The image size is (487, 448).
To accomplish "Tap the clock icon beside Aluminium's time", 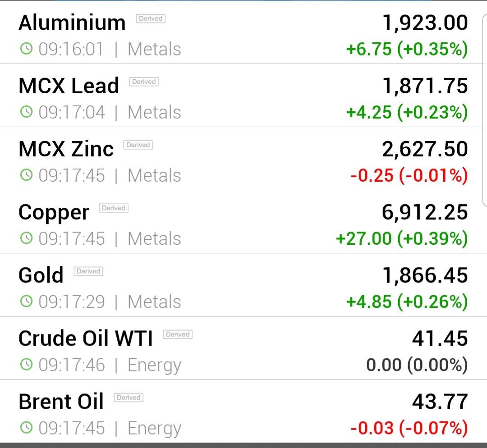I will click(x=27, y=49).
